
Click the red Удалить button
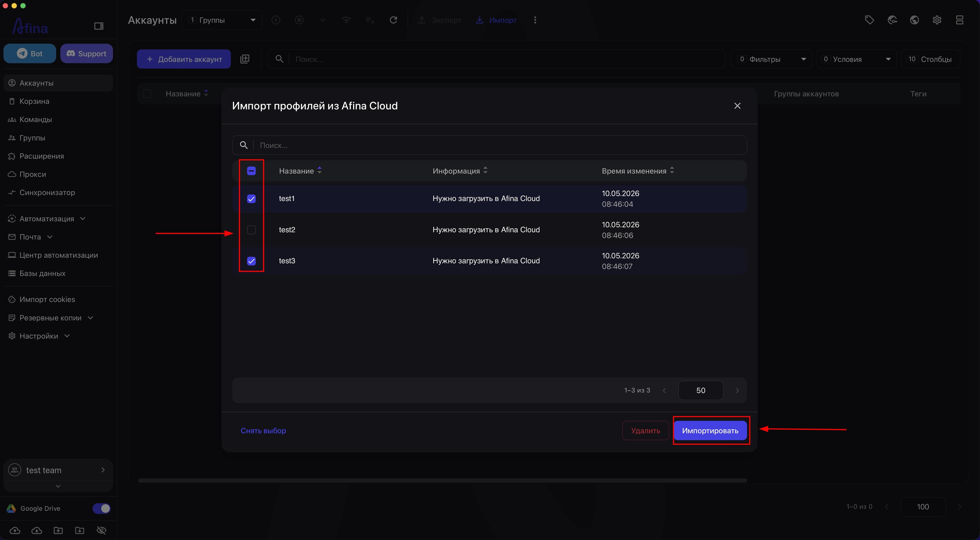coord(646,430)
